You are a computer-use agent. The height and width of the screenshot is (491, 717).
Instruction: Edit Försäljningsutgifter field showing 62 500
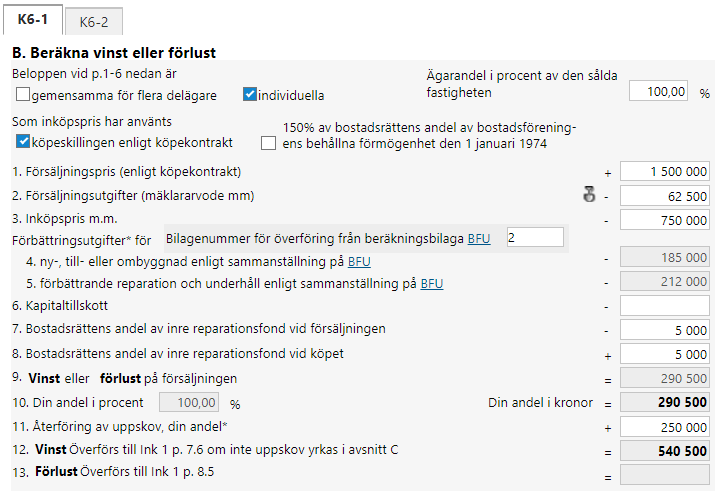tap(665, 196)
